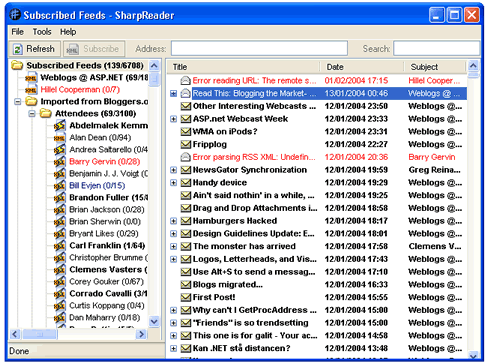The height and width of the screenshot is (364, 488).
Task: Open the Ain't said nothin' in a while item
Action: (253, 195)
